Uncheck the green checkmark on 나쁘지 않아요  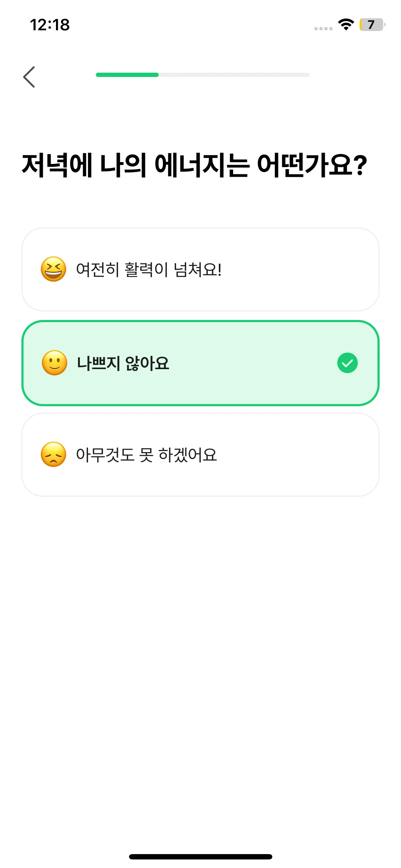click(x=347, y=363)
